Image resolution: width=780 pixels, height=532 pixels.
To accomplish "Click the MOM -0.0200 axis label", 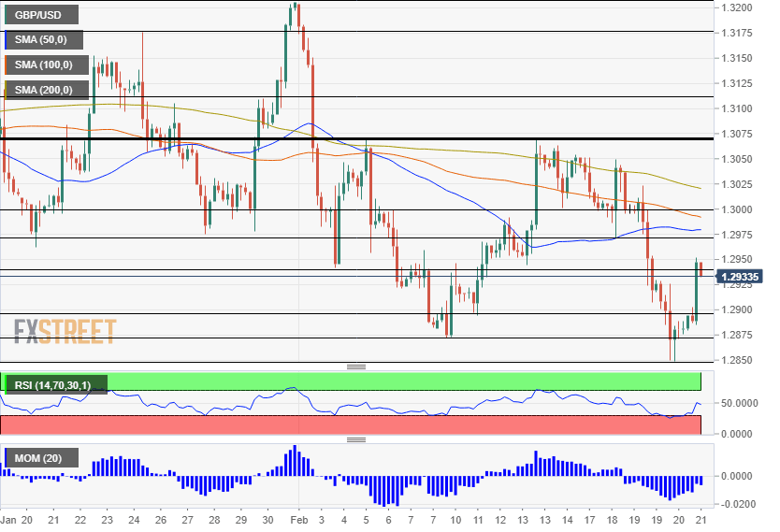I will (x=738, y=504).
